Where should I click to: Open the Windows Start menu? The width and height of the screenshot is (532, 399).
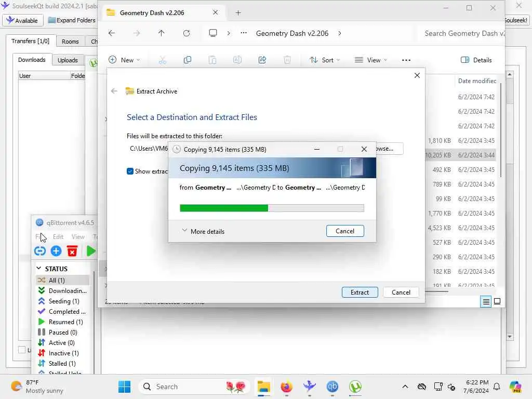tap(124, 387)
